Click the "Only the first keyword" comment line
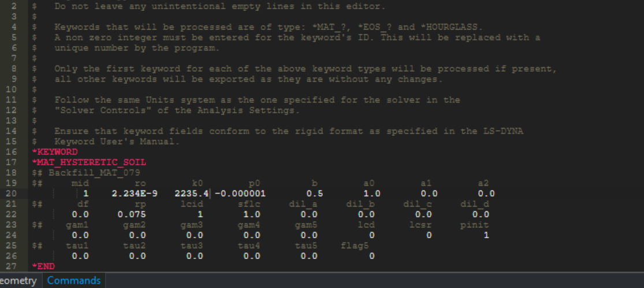This screenshot has height=288, width=644. tap(306, 69)
